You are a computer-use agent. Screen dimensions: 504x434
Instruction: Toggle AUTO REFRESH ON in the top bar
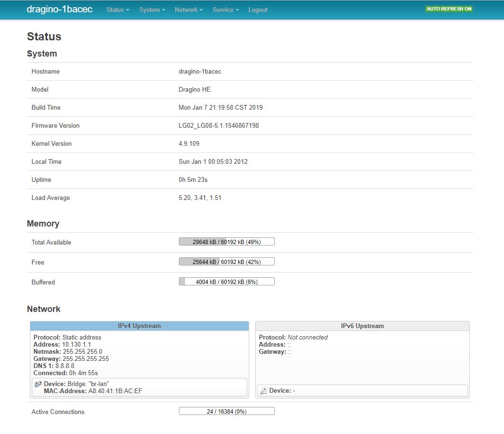tap(448, 9)
